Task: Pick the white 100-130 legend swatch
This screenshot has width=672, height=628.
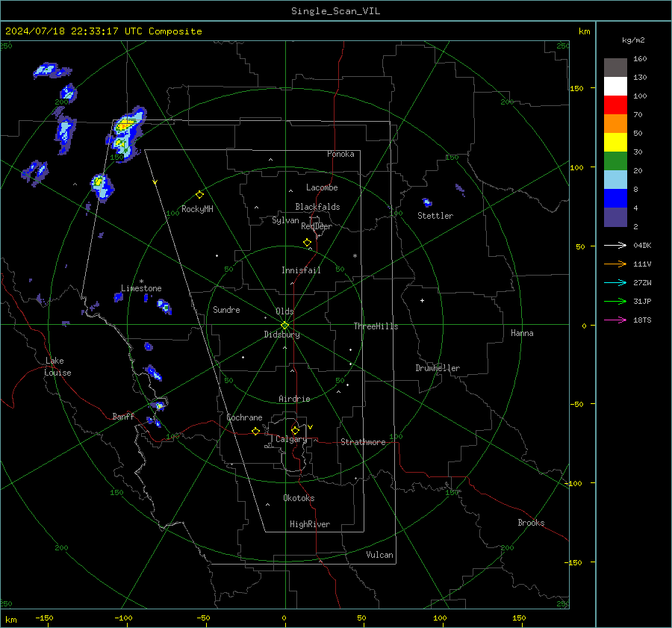Action: tap(615, 87)
